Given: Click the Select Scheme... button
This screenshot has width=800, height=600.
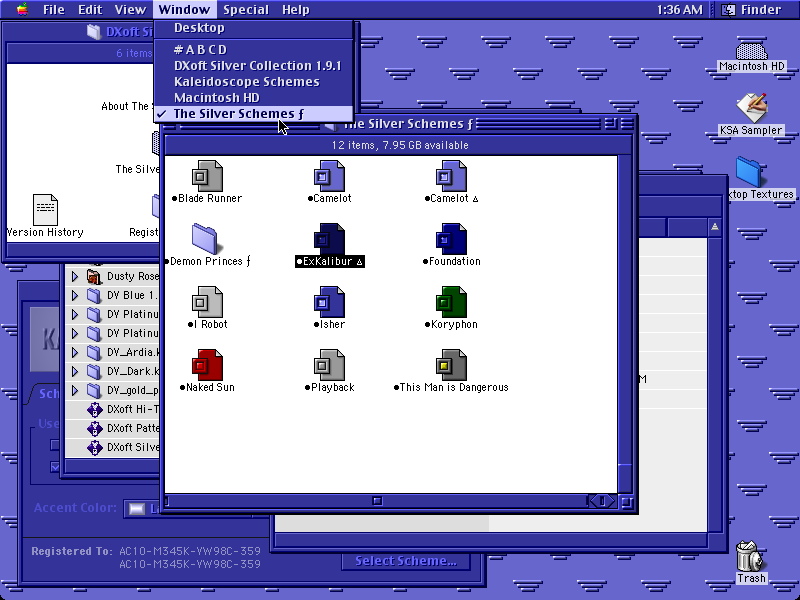Looking at the screenshot, I should [406, 561].
